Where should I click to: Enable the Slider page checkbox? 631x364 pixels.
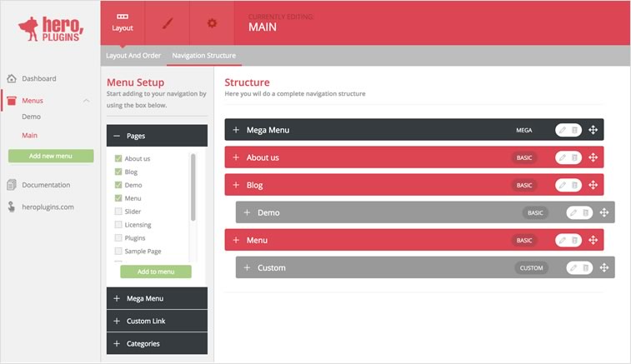tap(118, 212)
